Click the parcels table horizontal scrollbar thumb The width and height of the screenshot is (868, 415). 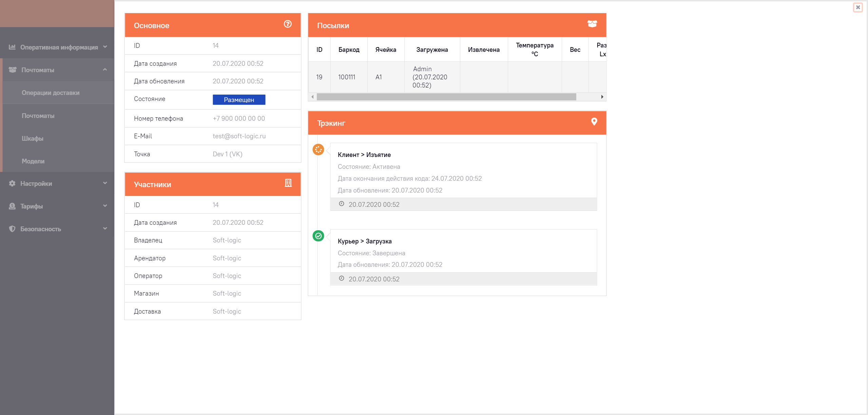pyautogui.click(x=446, y=97)
